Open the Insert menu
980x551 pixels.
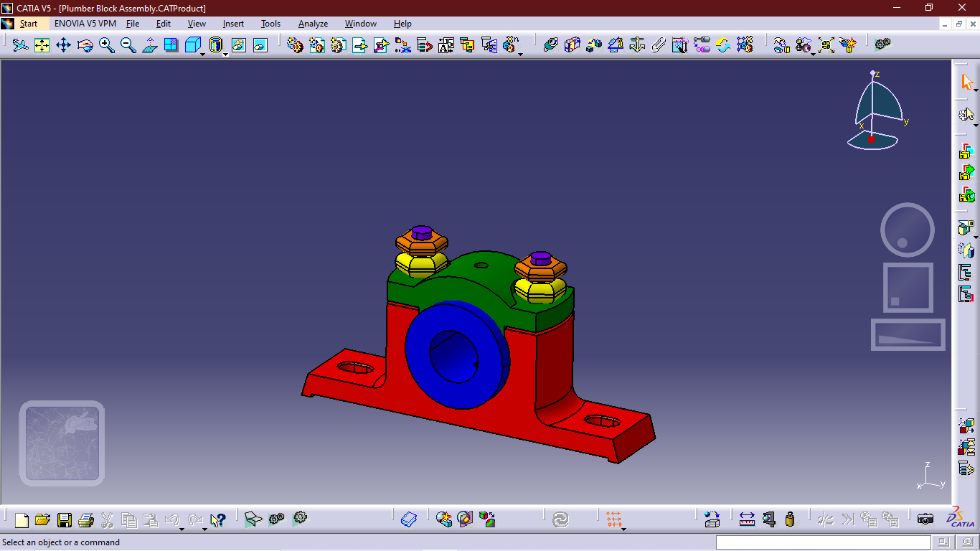click(x=233, y=24)
